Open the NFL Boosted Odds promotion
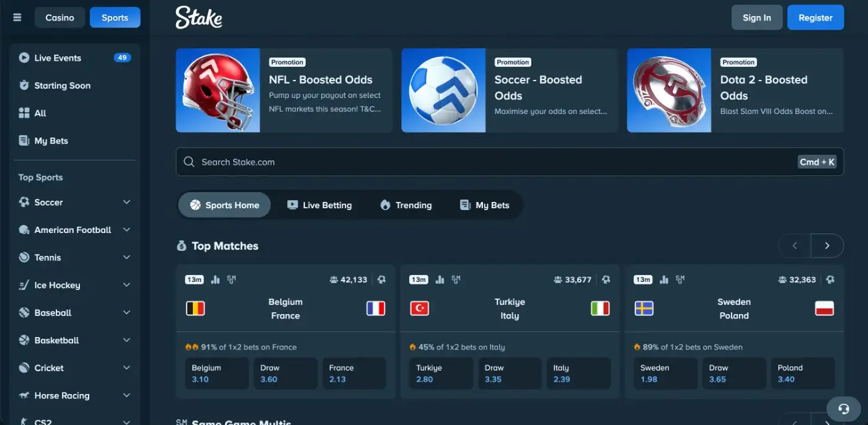The image size is (868, 425). (x=284, y=90)
